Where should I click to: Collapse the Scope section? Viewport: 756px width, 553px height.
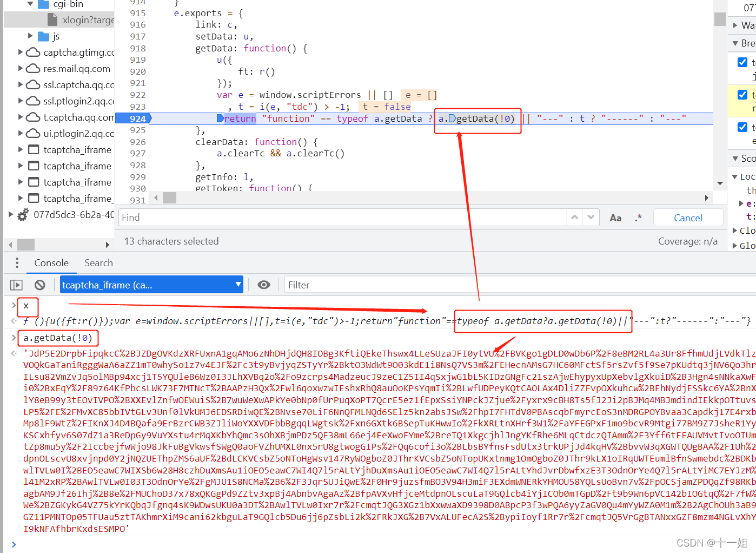[735, 159]
